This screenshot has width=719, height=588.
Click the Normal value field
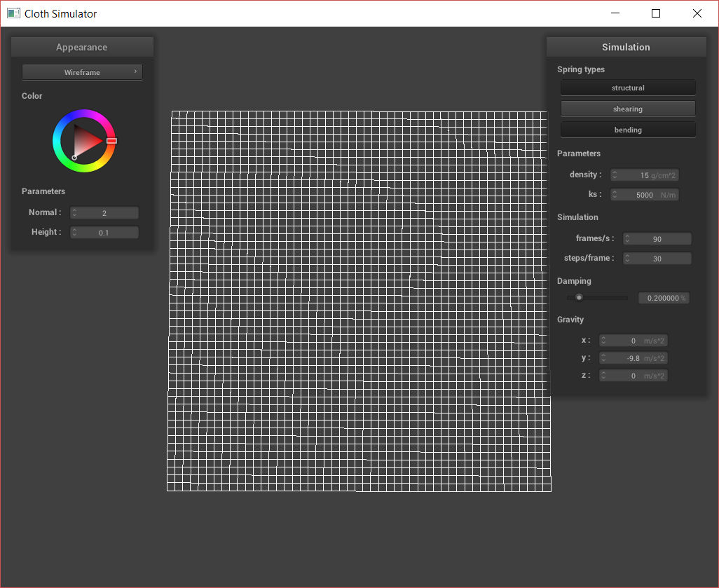[x=104, y=213]
